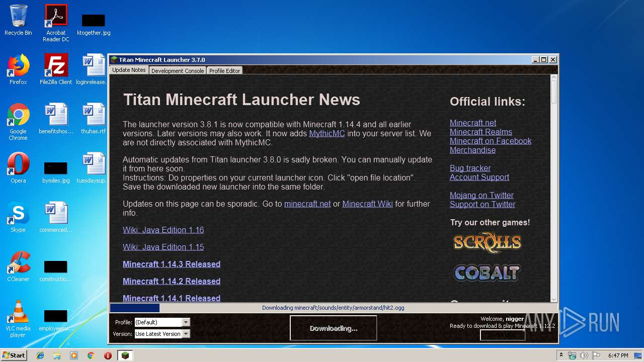The height and width of the screenshot is (362, 644).
Task: Open Wiki: Java Edition 1.15 link
Action: [x=163, y=247]
